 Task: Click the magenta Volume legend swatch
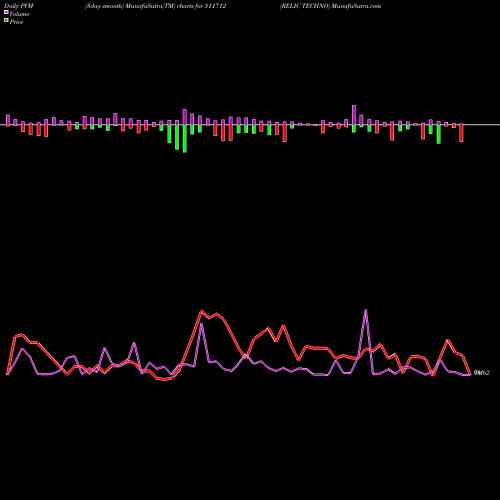pos(6,12)
